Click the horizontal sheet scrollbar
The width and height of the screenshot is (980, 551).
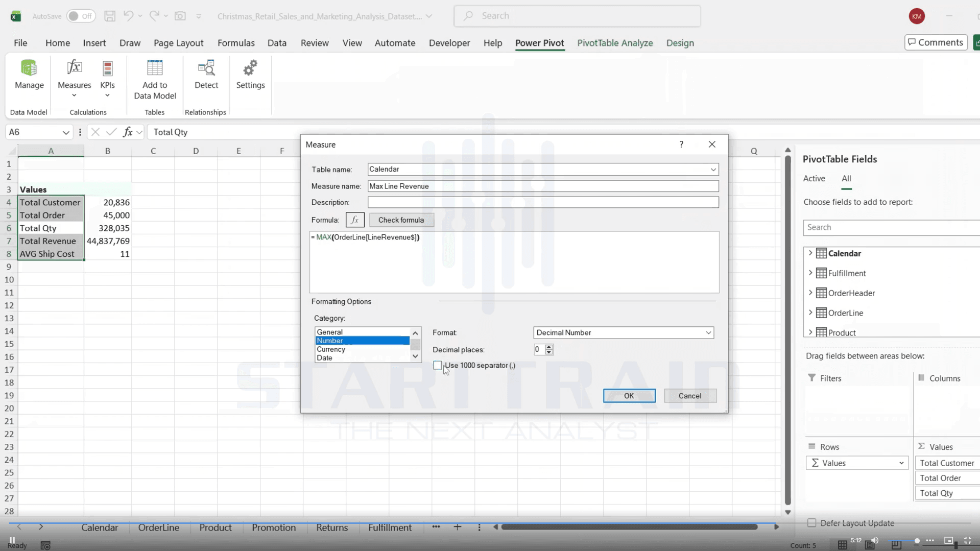(629, 526)
